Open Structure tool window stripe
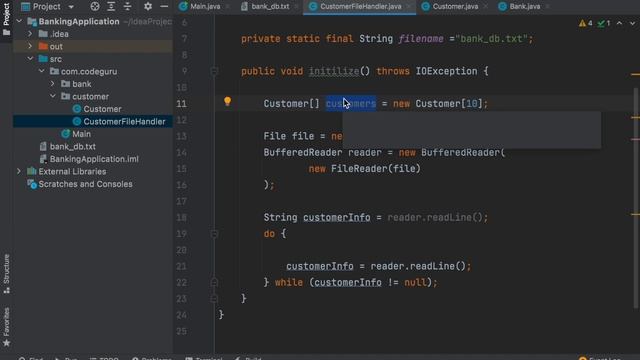The image size is (640, 360). point(6,273)
